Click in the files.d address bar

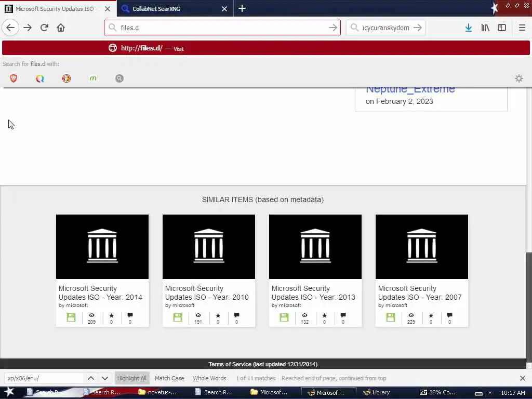222,28
